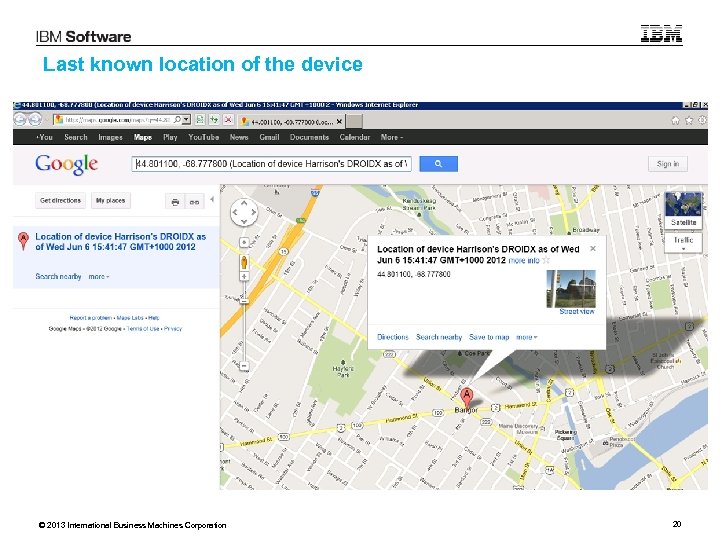The width and height of the screenshot is (720, 540).
Task: Click the zoom slider handle
Action: (244, 301)
